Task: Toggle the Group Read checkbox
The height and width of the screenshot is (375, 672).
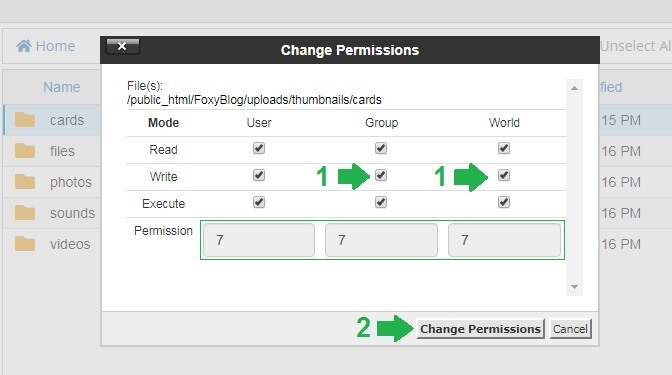Action: click(381, 148)
